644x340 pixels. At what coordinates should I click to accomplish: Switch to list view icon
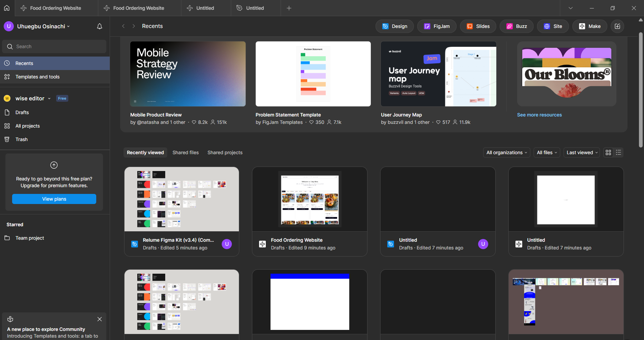click(x=618, y=152)
